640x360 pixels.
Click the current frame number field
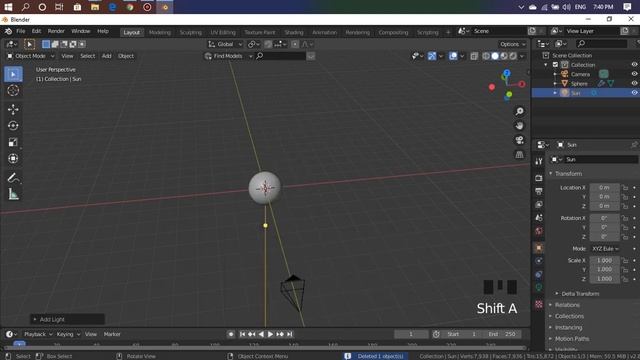click(x=411, y=334)
